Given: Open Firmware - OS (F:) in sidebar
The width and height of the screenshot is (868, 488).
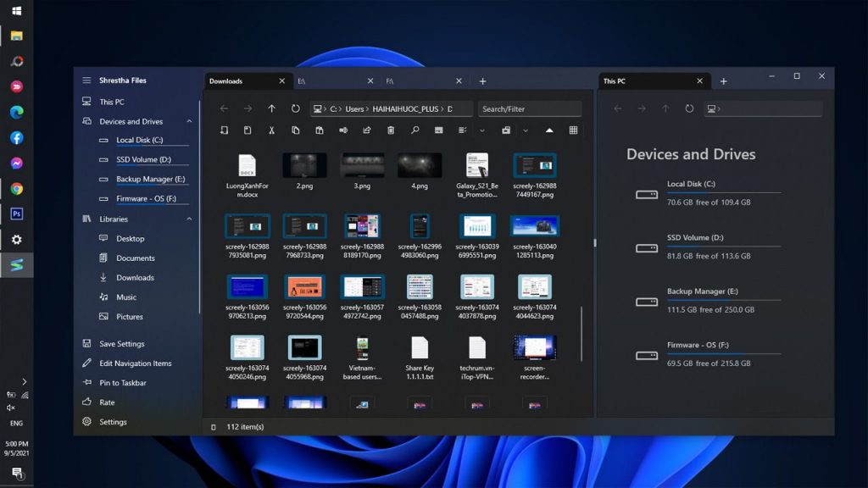Looking at the screenshot, I should pos(145,198).
